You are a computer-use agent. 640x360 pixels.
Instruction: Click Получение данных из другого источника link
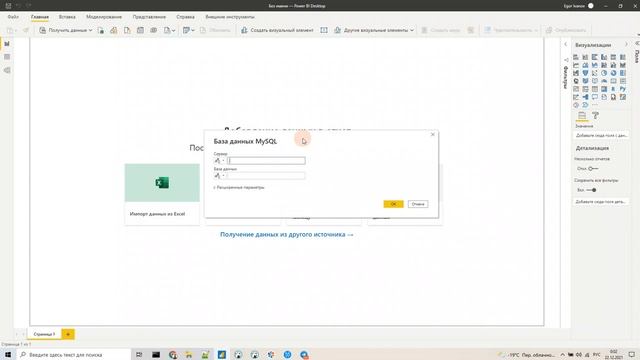pos(287,234)
